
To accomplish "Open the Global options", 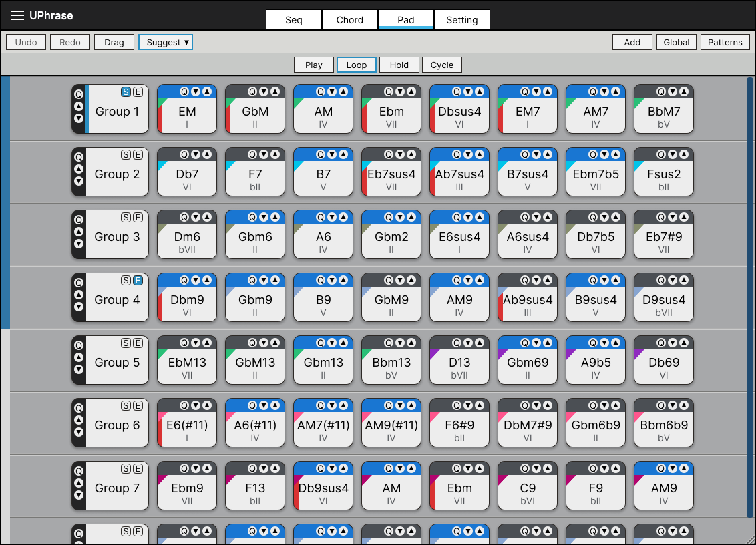I will coord(677,43).
